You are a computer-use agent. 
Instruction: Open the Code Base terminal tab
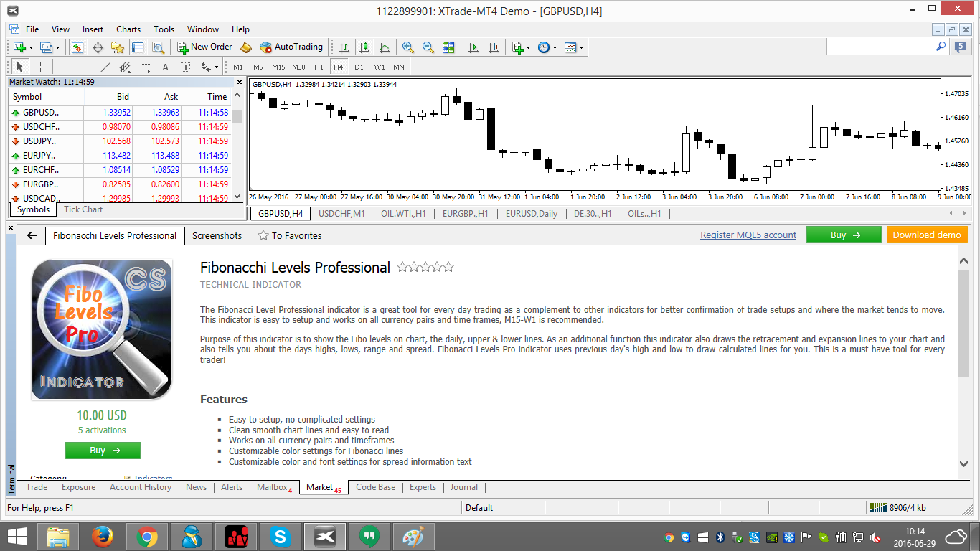tap(376, 487)
